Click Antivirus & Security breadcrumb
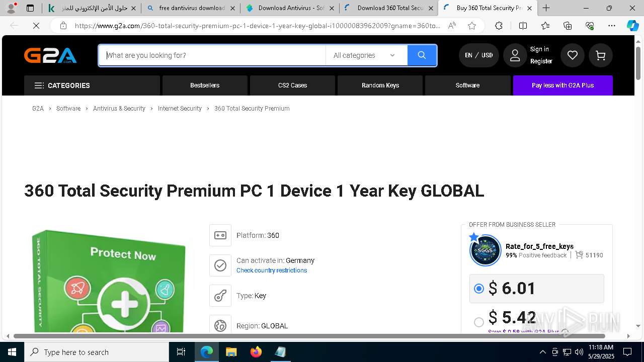644x362 pixels. pos(119,109)
